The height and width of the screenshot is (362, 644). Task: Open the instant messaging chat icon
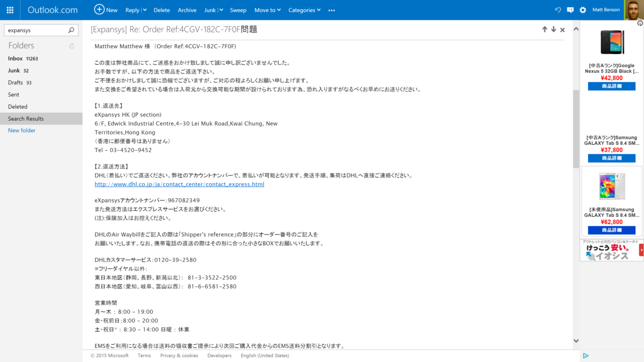tap(570, 10)
